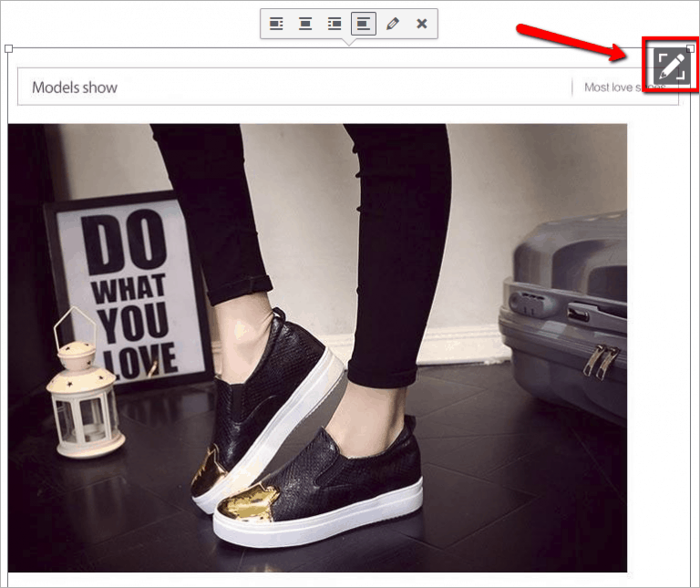Click the "Models show" heading text
The height and width of the screenshot is (588, 700).
click(x=75, y=88)
